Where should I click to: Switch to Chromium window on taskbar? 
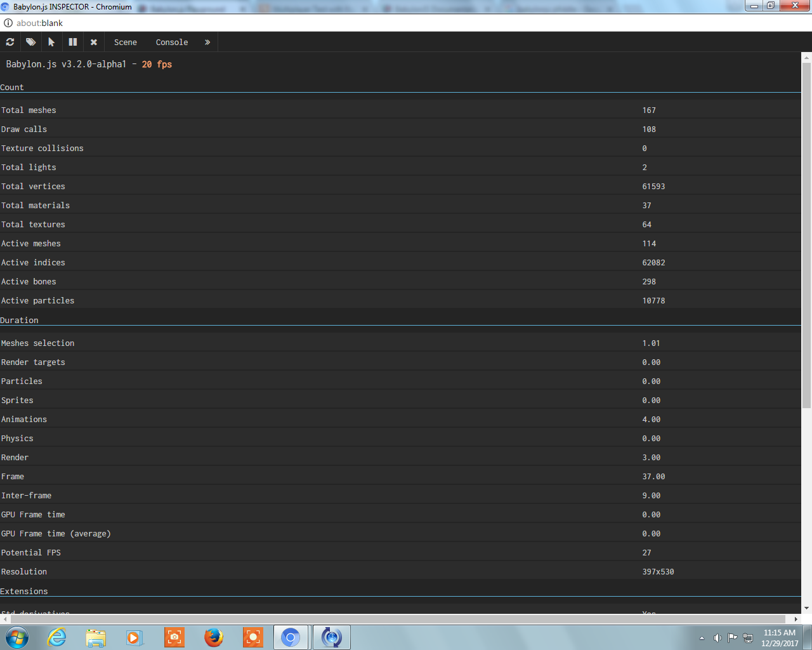(291, 637)
